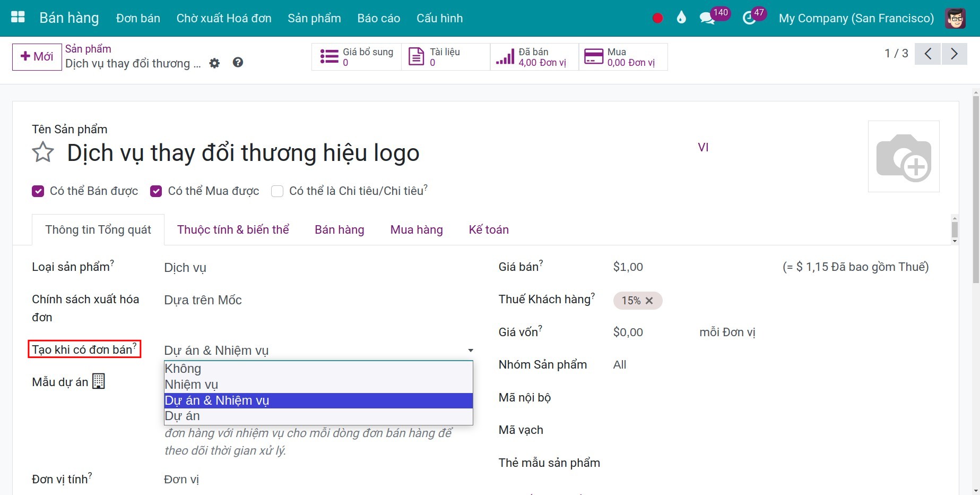
Task: Open the internal link icon beside Mẫu dự án
Action: tap(98, 380)
